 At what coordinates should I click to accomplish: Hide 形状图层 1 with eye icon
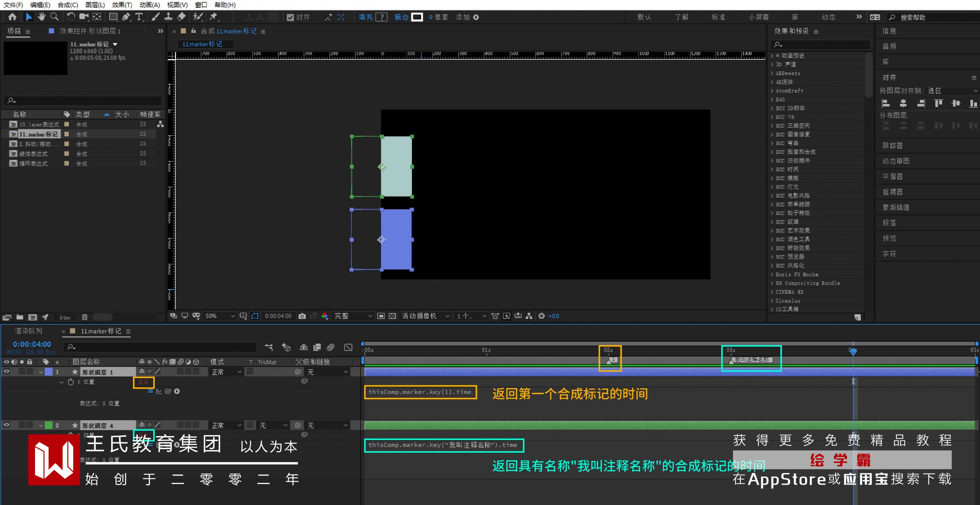tap(7, 371)
